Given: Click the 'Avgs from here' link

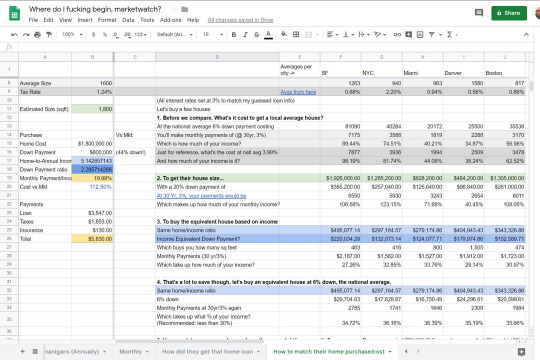Looking at the screenshot, I should pyautogui.click(x=298, y=92).
